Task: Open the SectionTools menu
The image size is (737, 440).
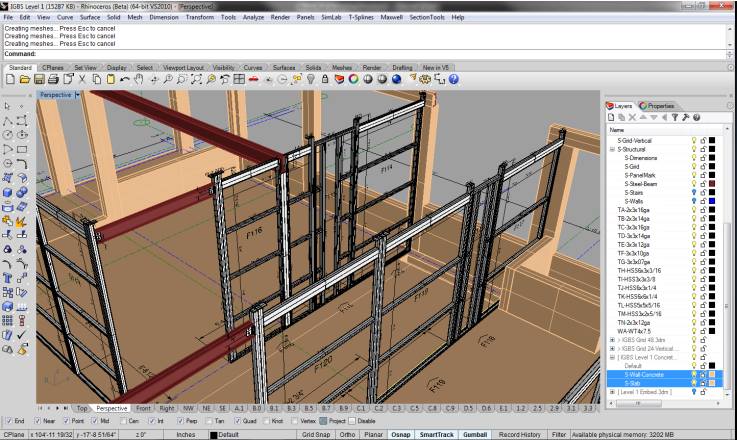Action: tap(427, 17)
